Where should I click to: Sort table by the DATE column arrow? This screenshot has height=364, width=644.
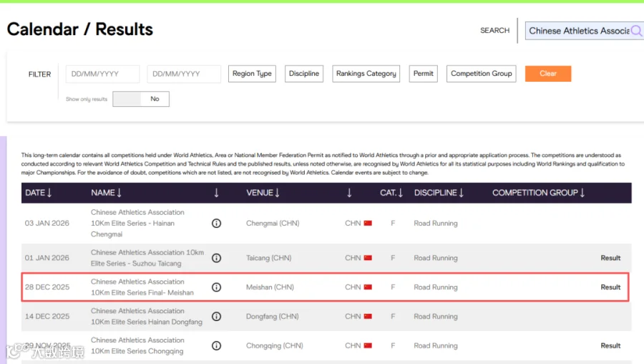pos(49,193)
